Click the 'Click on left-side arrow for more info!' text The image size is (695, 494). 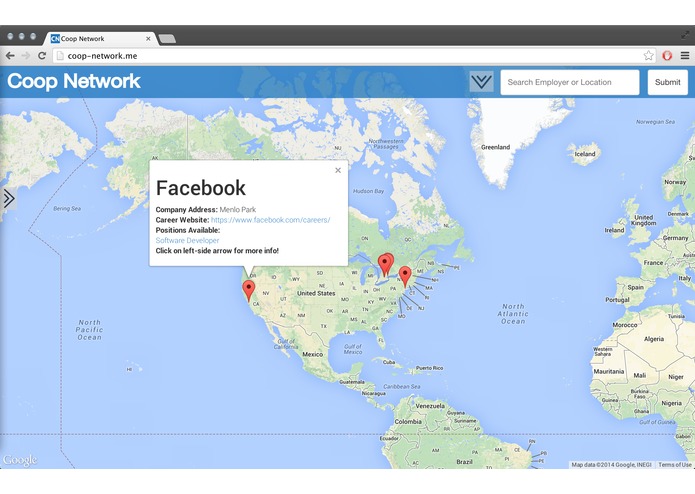pyautogui.click(x=217, y=251)
